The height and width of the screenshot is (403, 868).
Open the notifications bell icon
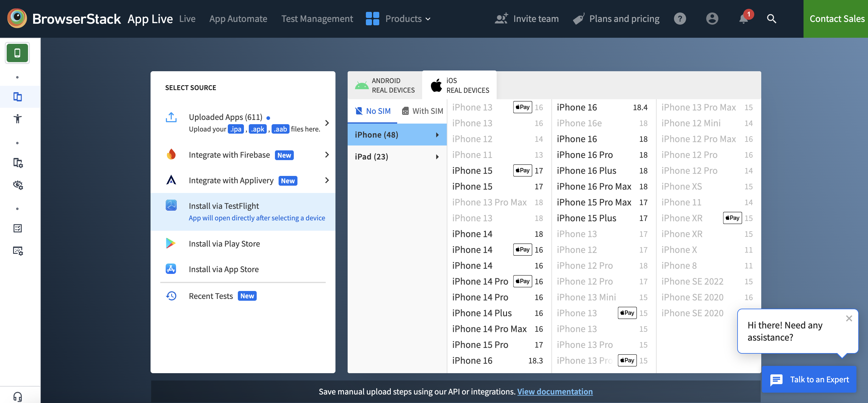744,19
